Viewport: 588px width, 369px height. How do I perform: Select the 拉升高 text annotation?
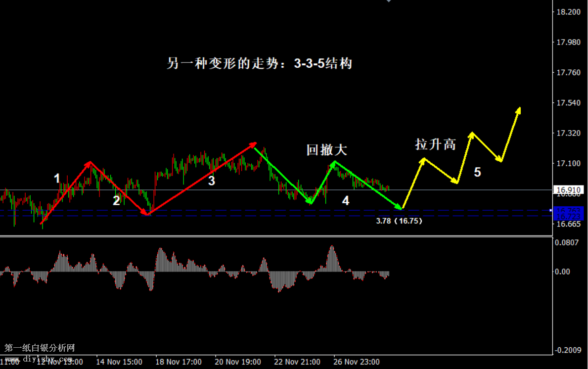435,144
